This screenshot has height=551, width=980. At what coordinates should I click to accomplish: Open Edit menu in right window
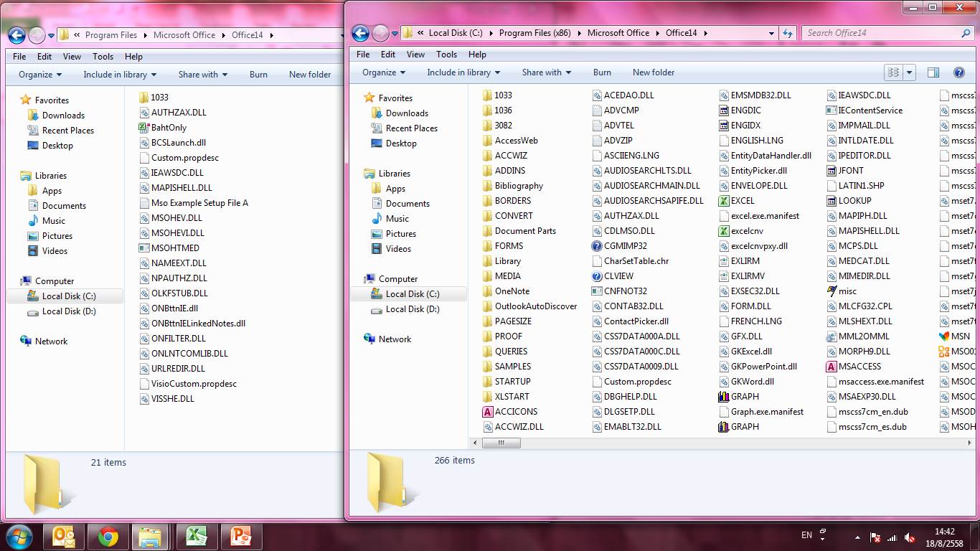coord(388,55)
